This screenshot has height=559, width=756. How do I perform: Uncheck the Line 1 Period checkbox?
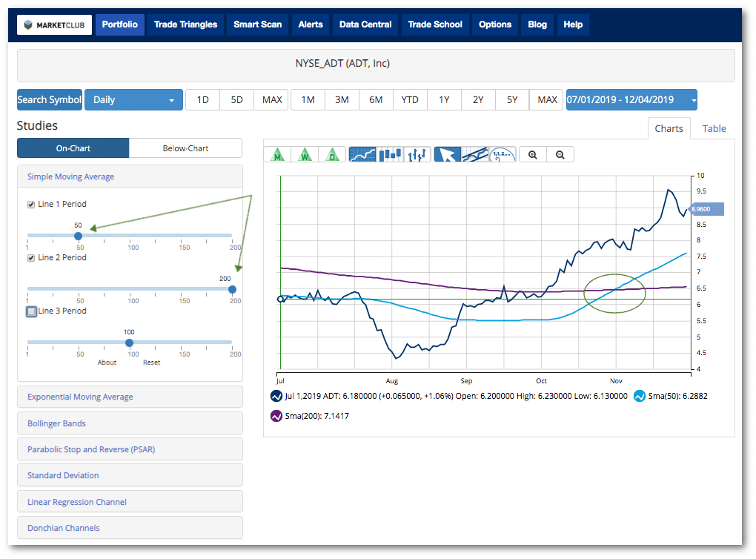point(31,205)
